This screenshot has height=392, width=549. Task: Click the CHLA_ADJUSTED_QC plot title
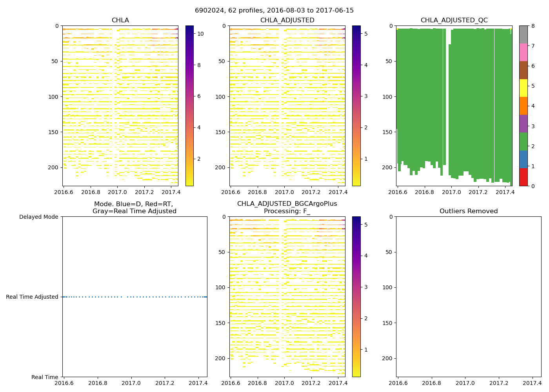[x=454, y=20]
